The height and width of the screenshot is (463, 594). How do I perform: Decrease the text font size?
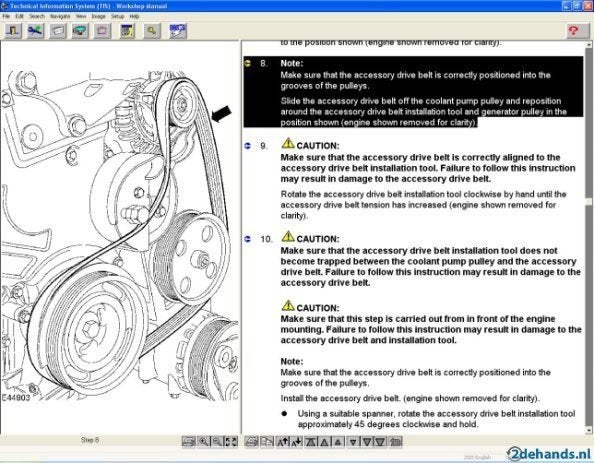pyautogui.click(x=296, y=441)
